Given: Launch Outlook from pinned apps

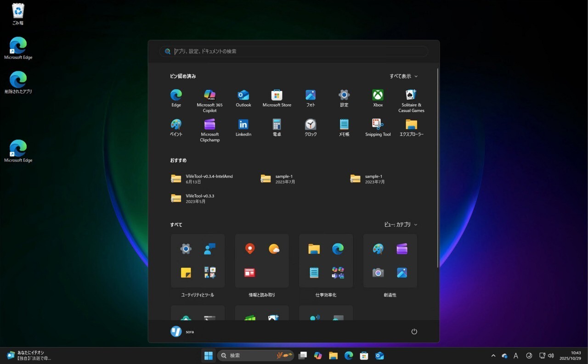Looking at the screenshot, I should 243,95.
